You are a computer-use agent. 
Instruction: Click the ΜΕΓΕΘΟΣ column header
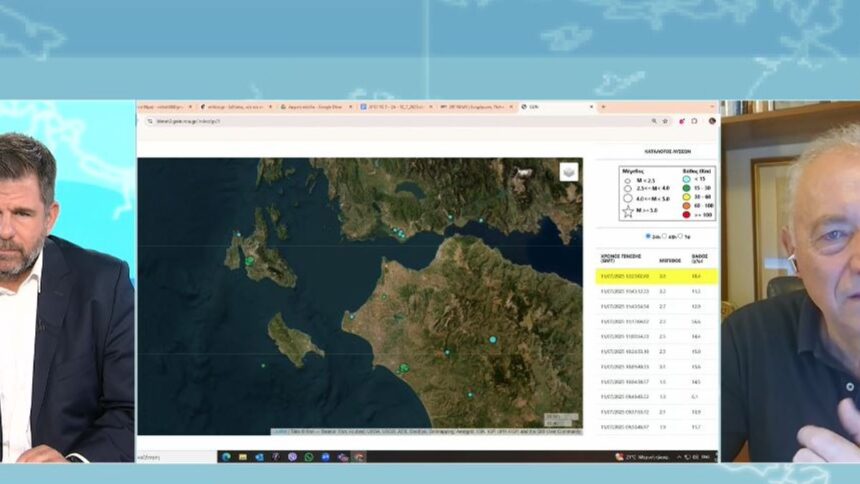(670, 260)
